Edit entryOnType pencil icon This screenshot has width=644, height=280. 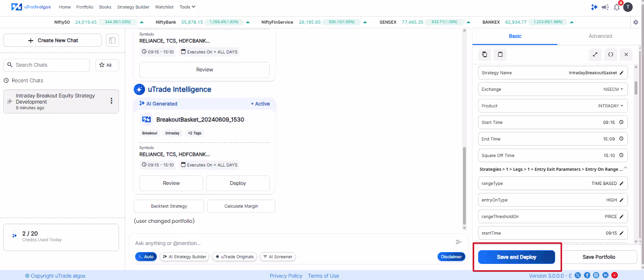[x=621, y=200]
